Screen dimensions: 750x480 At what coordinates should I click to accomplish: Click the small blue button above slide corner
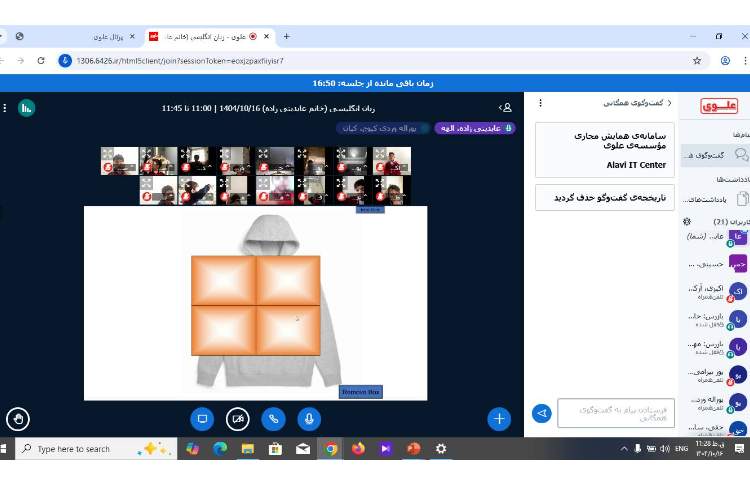click(370, 209)
